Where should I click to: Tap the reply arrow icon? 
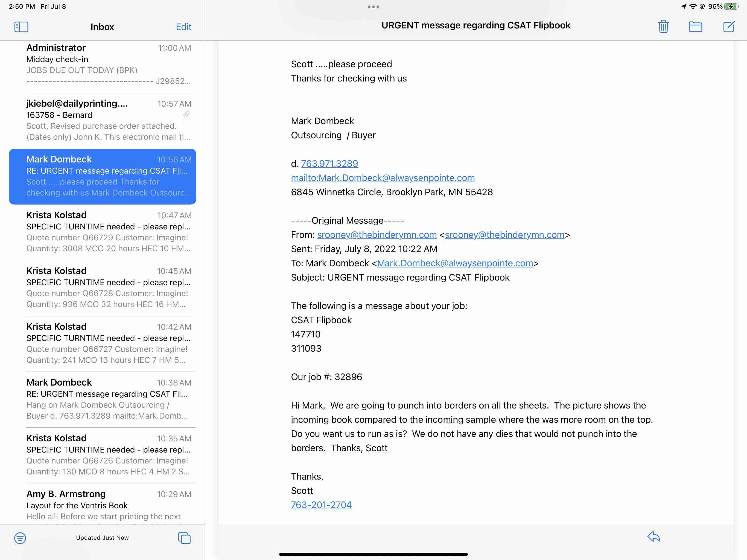click(653, 537)
